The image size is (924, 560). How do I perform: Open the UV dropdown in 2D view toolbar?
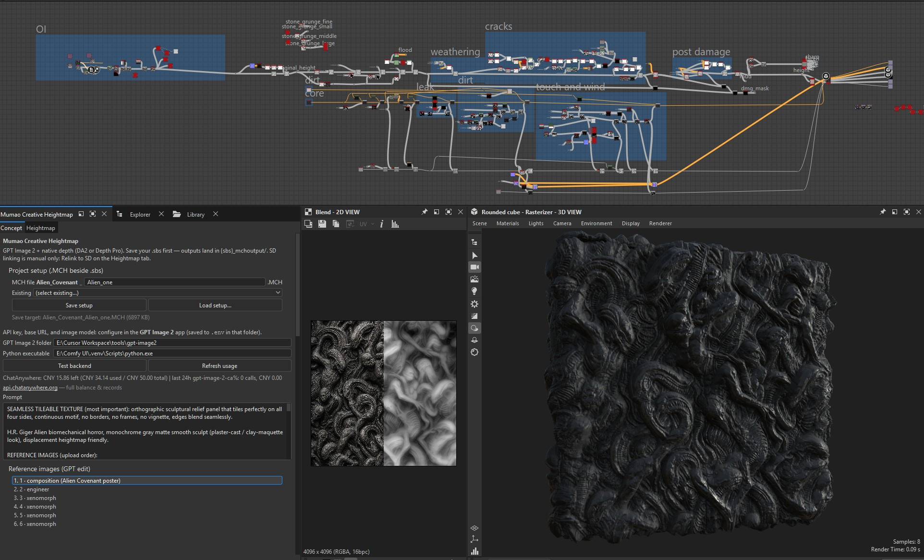pos(366,224)
